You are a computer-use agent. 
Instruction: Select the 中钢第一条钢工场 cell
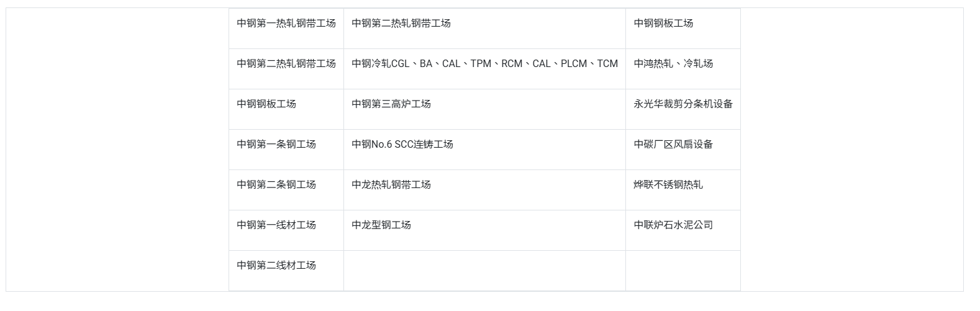[286, 150]
